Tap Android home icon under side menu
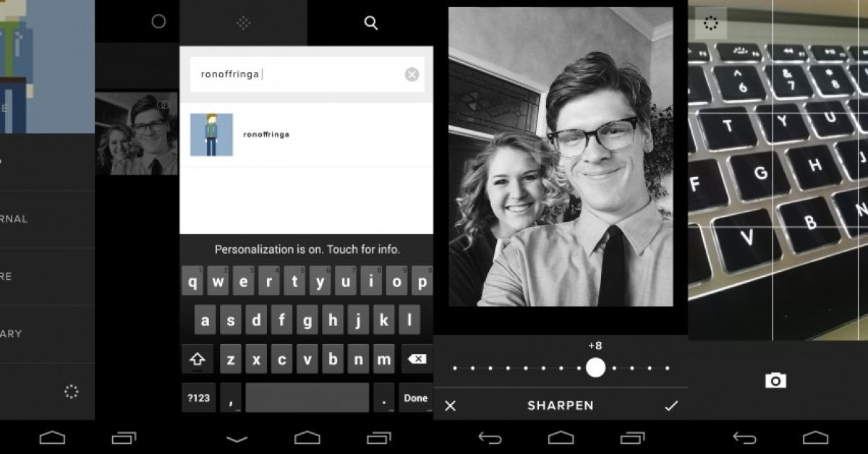868x454 pixels. [x=52, y=437]
